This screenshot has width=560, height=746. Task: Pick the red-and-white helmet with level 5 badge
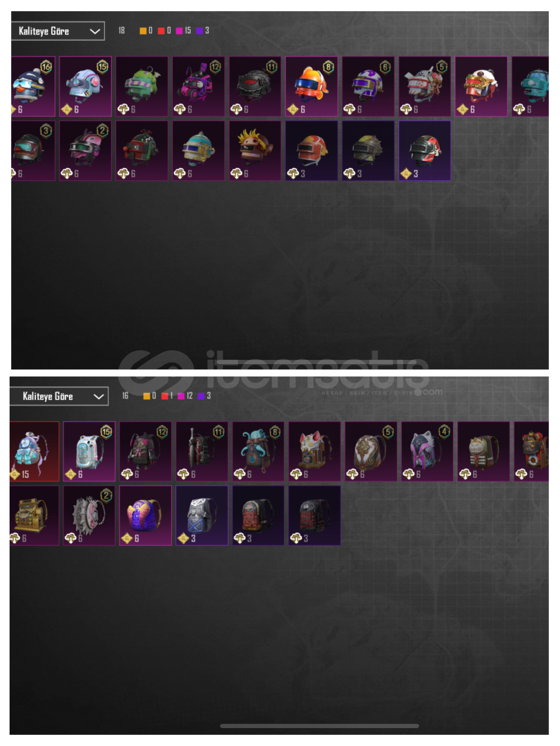pyautogui.click(x=425, y=86)
